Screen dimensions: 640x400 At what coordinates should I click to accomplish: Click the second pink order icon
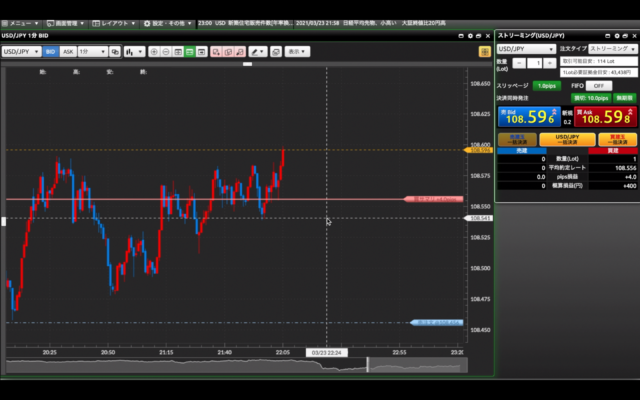coord(228,52)
